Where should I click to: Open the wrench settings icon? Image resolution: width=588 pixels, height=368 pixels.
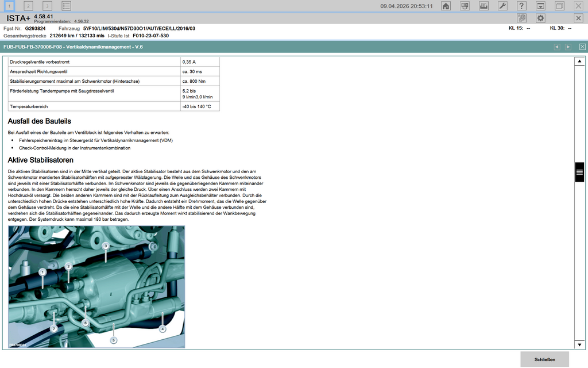(x=502, y=6)
